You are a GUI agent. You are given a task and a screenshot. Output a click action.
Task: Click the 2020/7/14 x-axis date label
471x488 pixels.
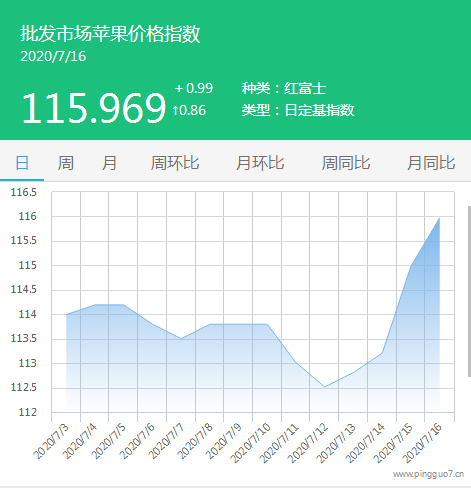(x=365, y=443)
